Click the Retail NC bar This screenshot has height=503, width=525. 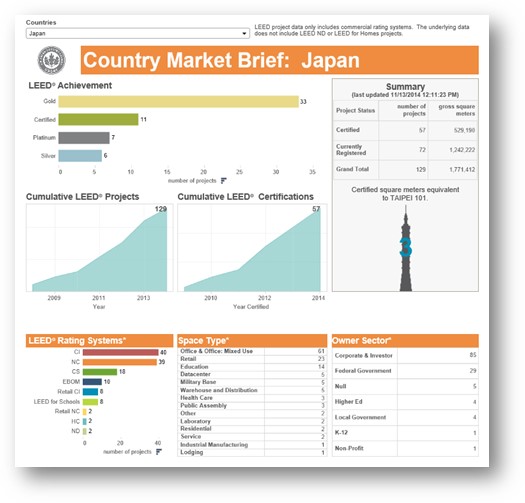[x=85, y=412]
